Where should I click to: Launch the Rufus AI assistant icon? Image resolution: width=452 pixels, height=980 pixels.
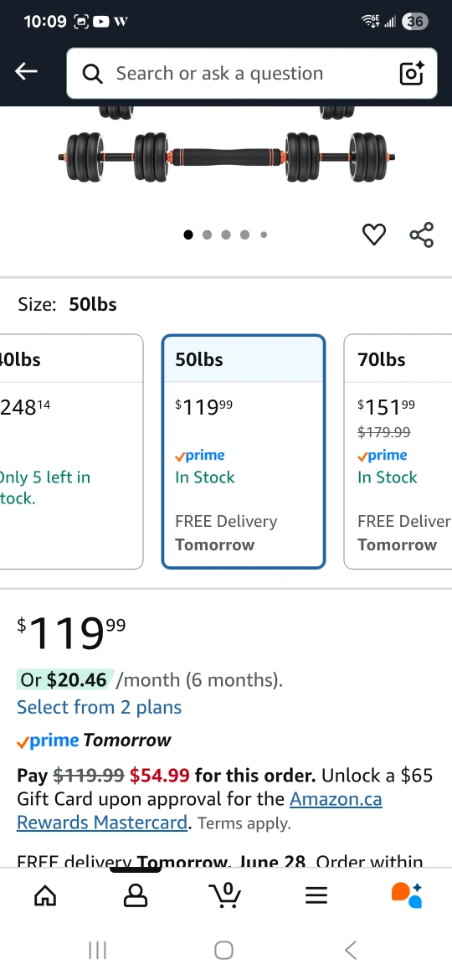(x=407, y=895)
